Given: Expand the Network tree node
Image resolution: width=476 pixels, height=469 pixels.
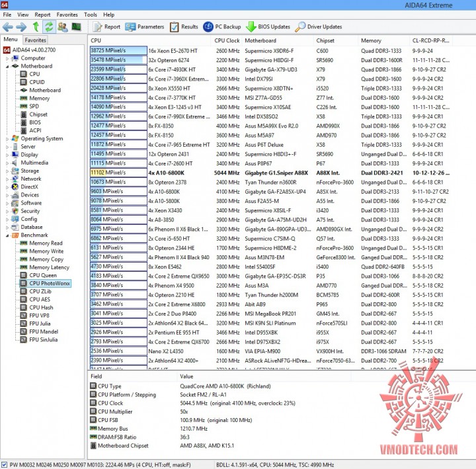Looking at the screenshot, I should click(7, 179).
